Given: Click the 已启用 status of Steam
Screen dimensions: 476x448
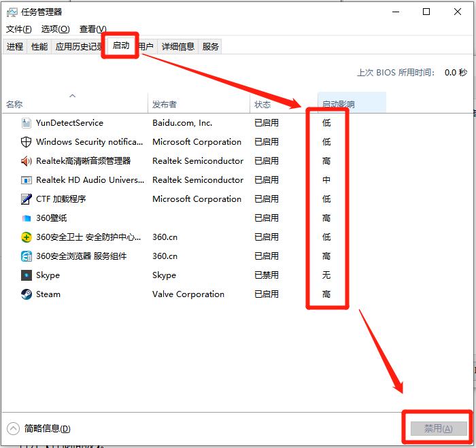Looking at the screenshot, I should pos(267,294).
